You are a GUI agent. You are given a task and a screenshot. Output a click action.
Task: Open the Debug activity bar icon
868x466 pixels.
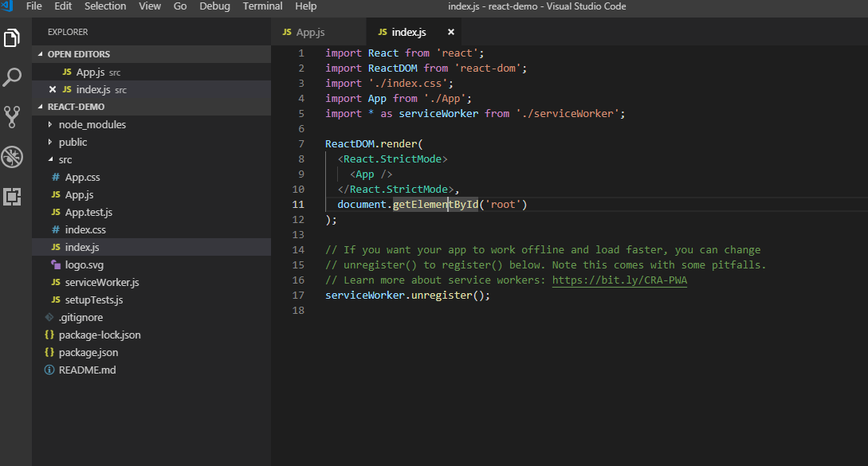(12, 157)
